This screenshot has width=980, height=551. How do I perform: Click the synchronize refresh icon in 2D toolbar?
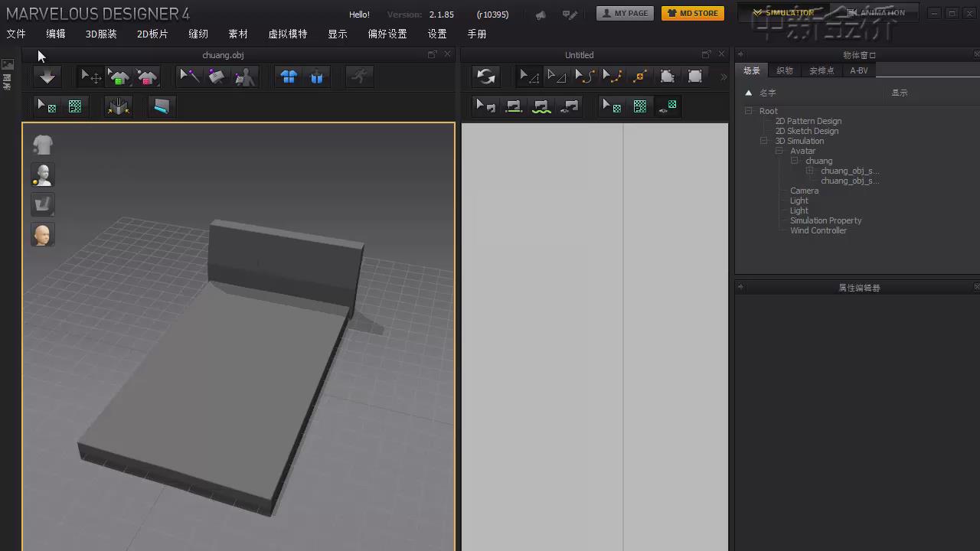coord(485,77)
